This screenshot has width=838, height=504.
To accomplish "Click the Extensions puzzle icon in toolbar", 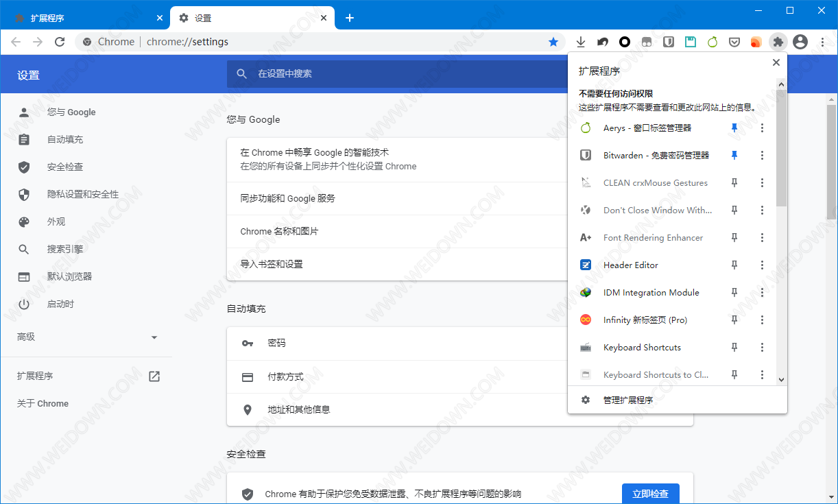I will [778, 42].
